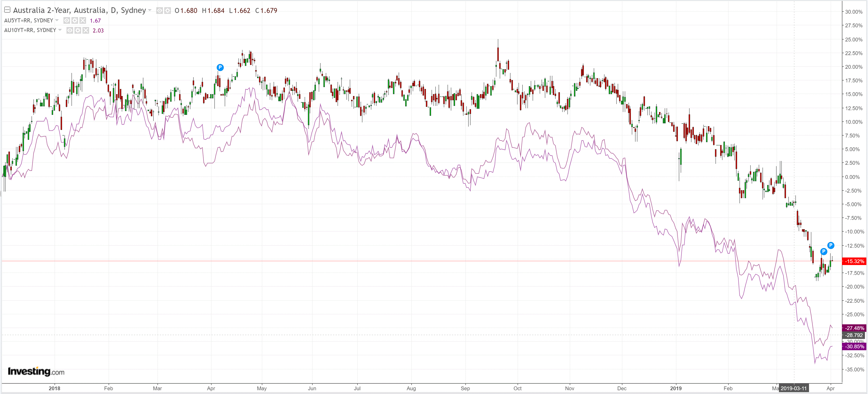Expand AU5YT=RR, SYDNEY dropdown arrow
The width and height of the screenshot is (868, 394).
(x=57, y=20)
